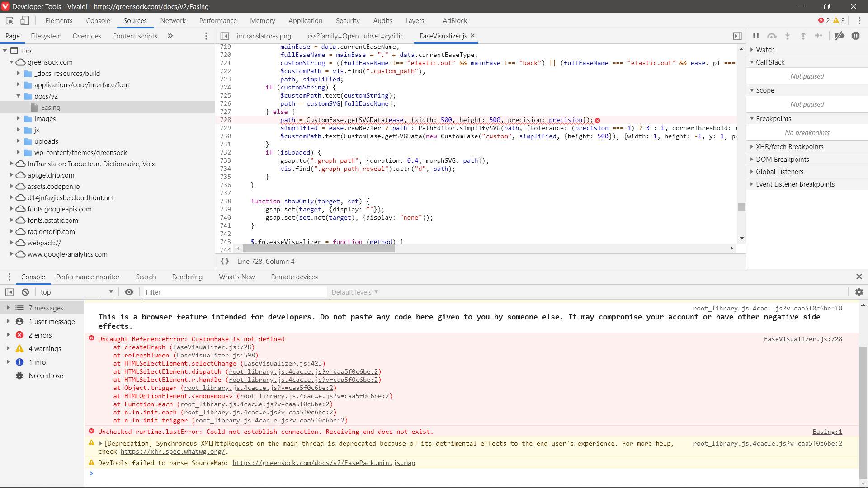Select the Easing file in tree

pyautogui.click(x=107, y=107)
